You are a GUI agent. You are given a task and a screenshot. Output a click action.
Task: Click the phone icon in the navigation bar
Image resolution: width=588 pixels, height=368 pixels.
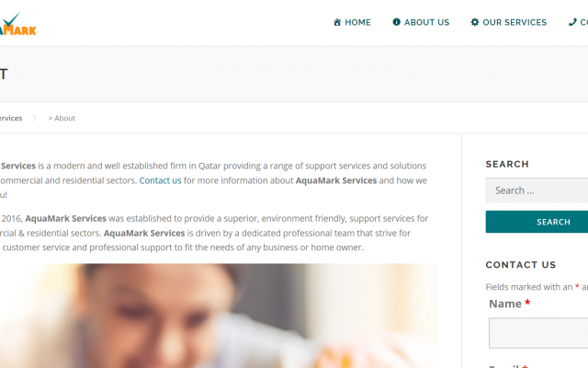[x=572, y=22]
